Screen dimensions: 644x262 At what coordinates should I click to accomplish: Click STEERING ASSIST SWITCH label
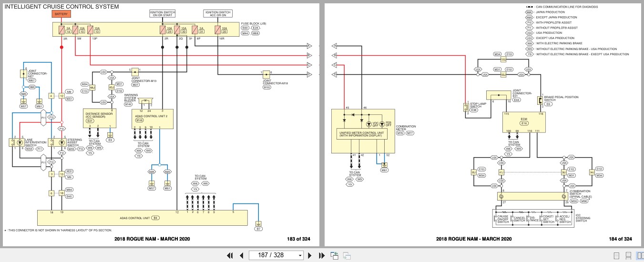click(75, 141)
